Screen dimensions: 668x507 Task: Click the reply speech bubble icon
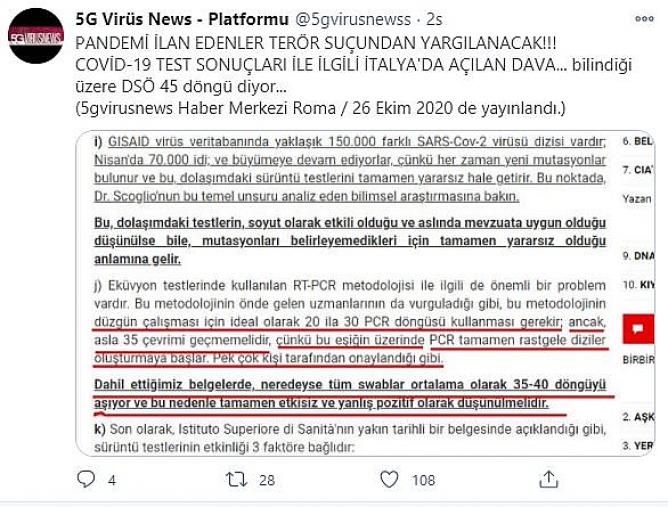(x=86, y=479)
